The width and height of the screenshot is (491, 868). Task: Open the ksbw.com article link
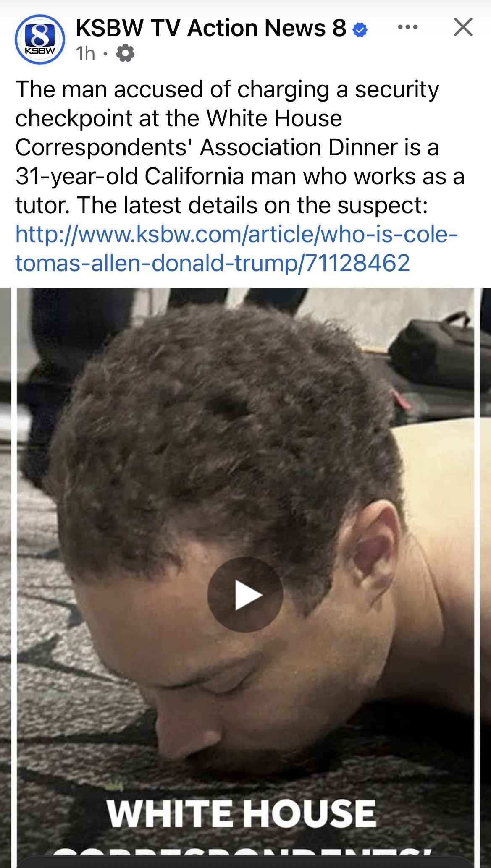[x=236, y=248]
